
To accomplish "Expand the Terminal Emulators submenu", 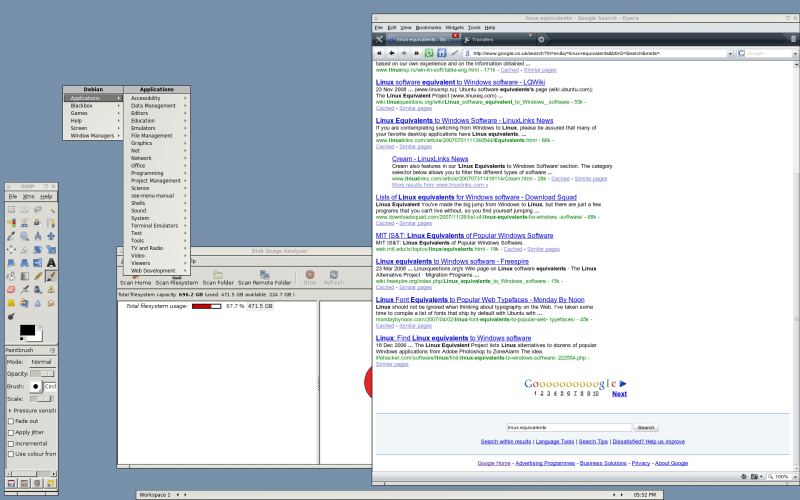I will coord(157,226).
